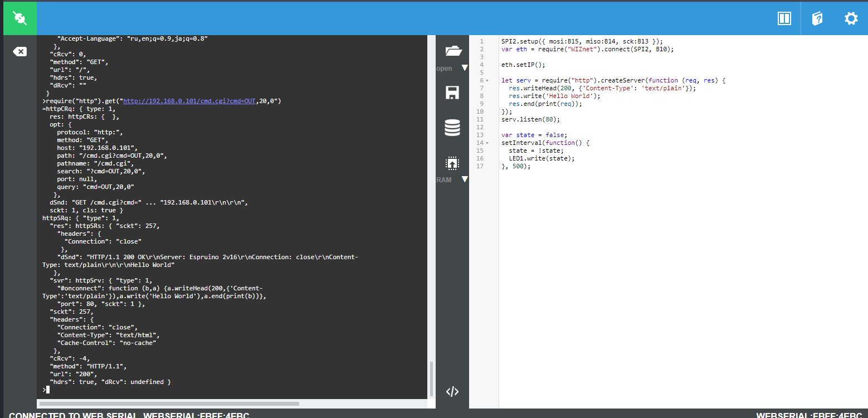Clear the terminal with the backspace icon
Screen dimensions: 868x418
[19, 52]
